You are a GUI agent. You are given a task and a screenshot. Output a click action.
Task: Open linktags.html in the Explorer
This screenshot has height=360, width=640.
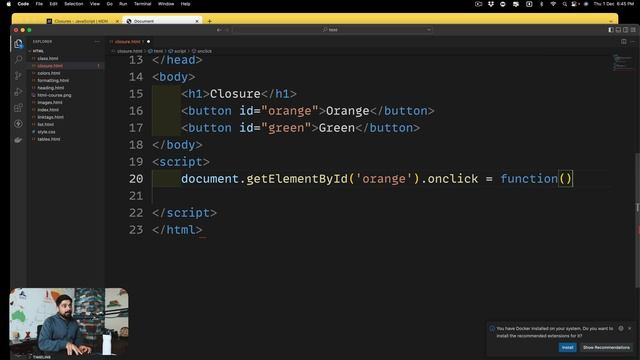point(50,117)
